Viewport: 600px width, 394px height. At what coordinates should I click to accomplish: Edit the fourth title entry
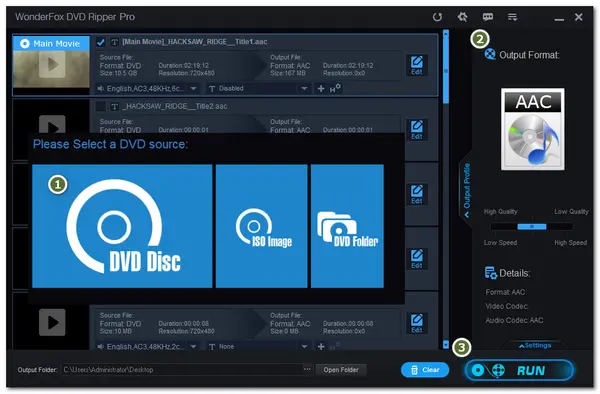[x=417, y=259]
